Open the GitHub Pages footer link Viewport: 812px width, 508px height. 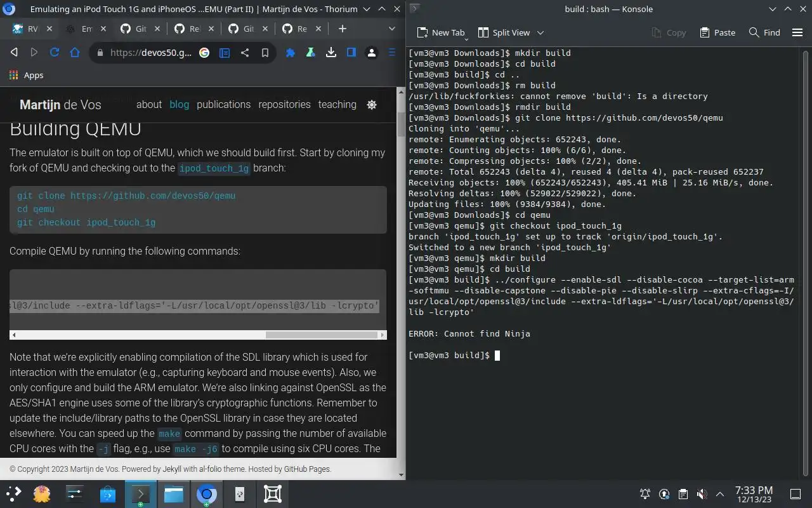click(x=306, y=469)
